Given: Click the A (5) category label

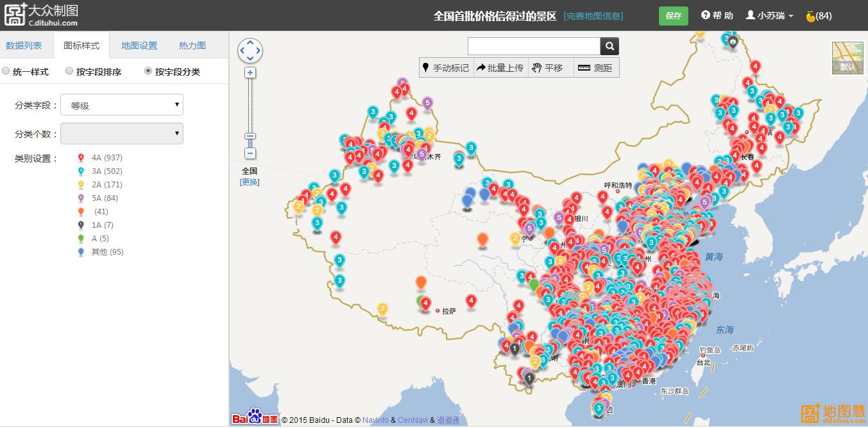Looking at the screenshot, I should 100,239.
